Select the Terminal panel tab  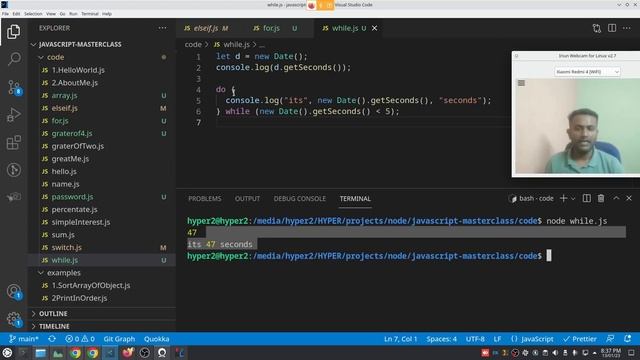click(355, 199)
